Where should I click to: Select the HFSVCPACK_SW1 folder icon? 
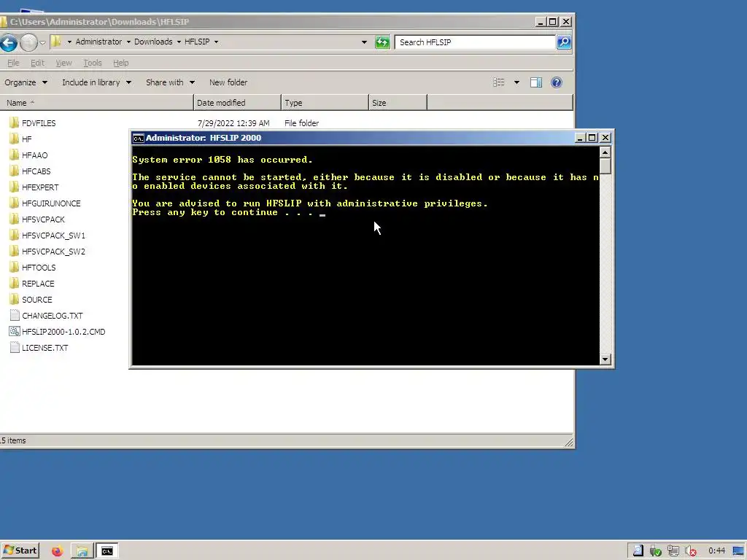(15, 236)
